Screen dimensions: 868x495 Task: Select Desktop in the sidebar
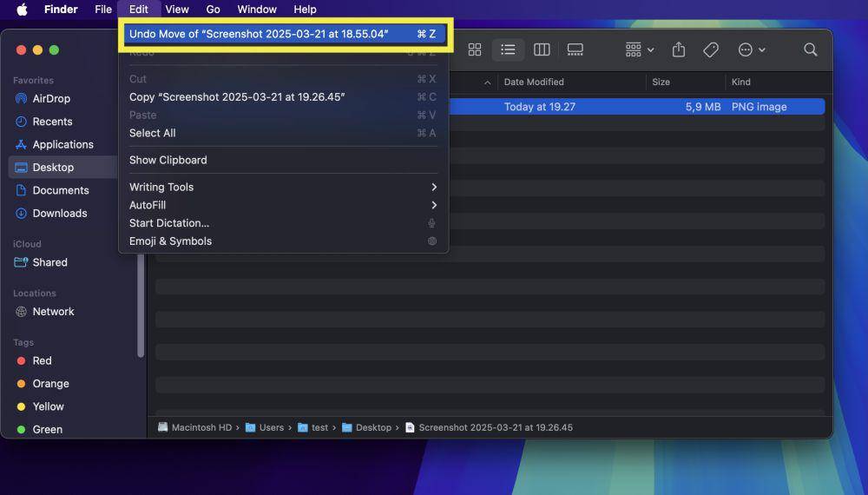(62, 168)
